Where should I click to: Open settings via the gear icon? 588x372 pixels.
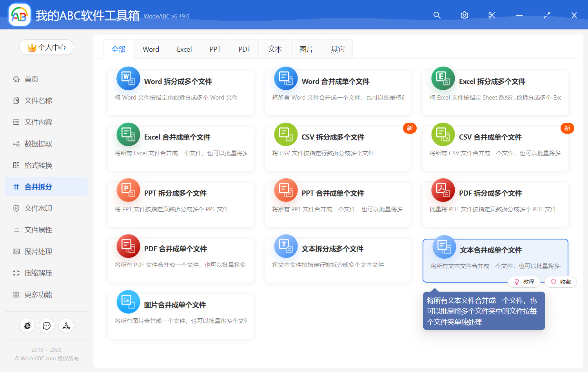click(x=464, y=15)
